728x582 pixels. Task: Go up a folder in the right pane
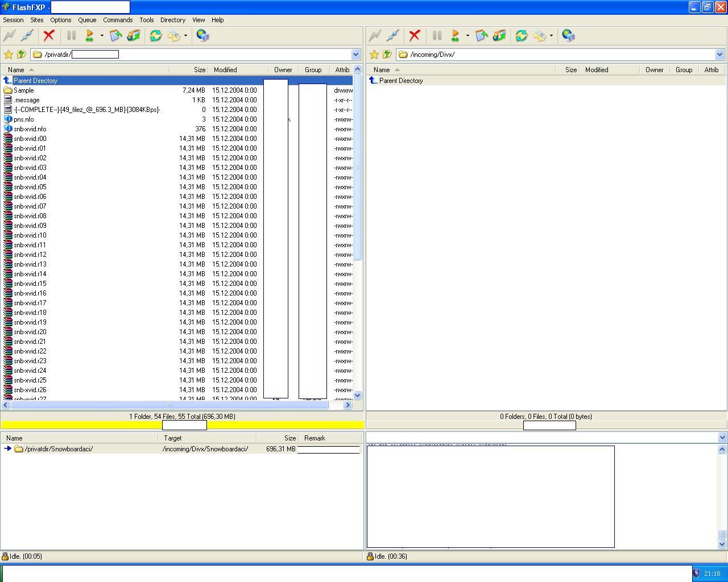387,55
